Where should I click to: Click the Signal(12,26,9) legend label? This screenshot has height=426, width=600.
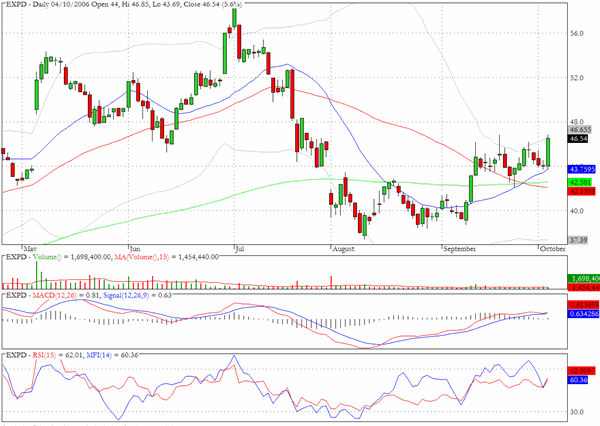coord(126,295)
